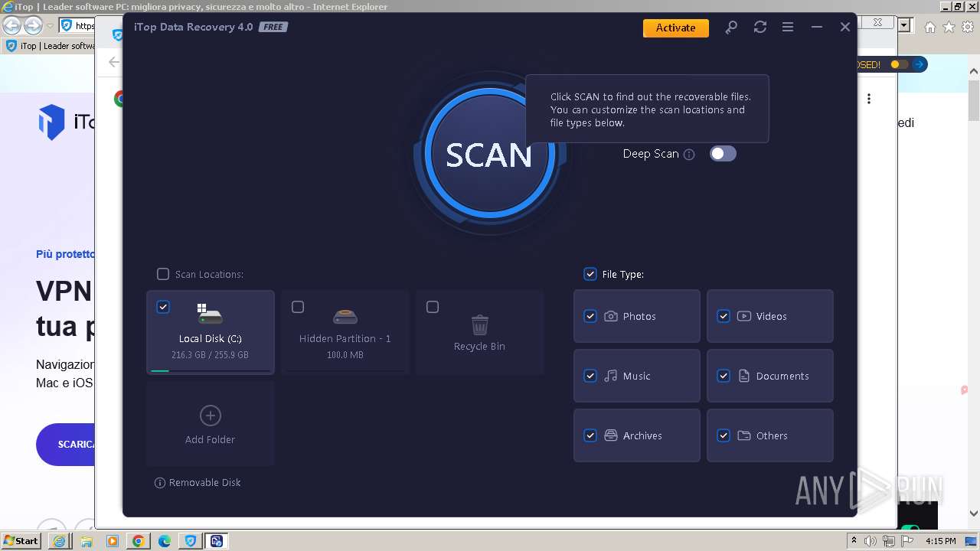Click the SCARICA button on the iTop webpage
Viewport: 980px width, 551px height.
click(x=66, y=445)
